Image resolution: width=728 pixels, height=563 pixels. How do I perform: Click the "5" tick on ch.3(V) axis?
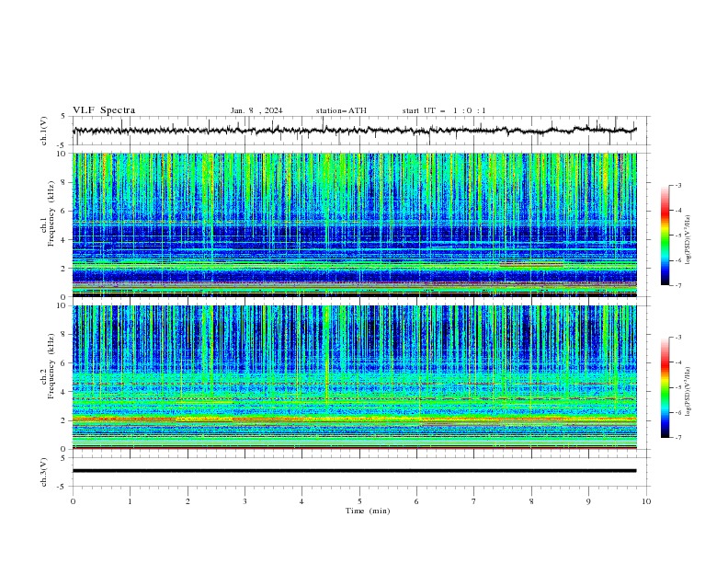click(63, 457)
